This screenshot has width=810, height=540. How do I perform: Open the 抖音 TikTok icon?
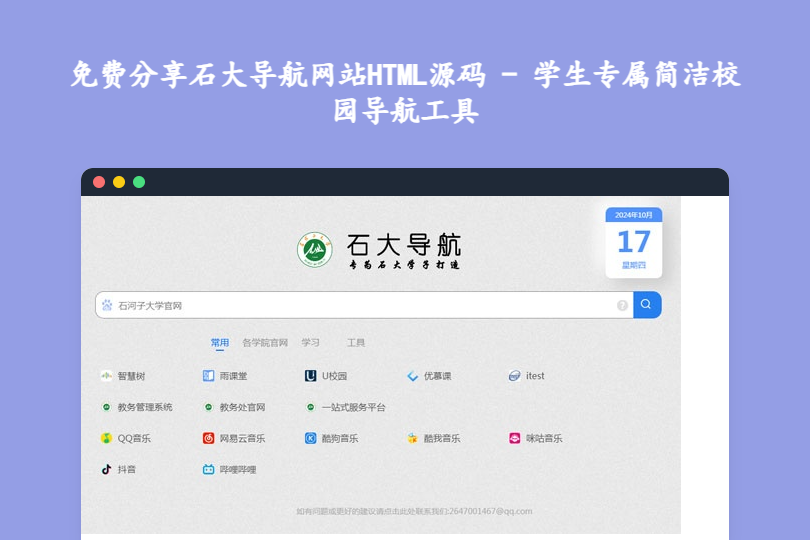point(106,469)
